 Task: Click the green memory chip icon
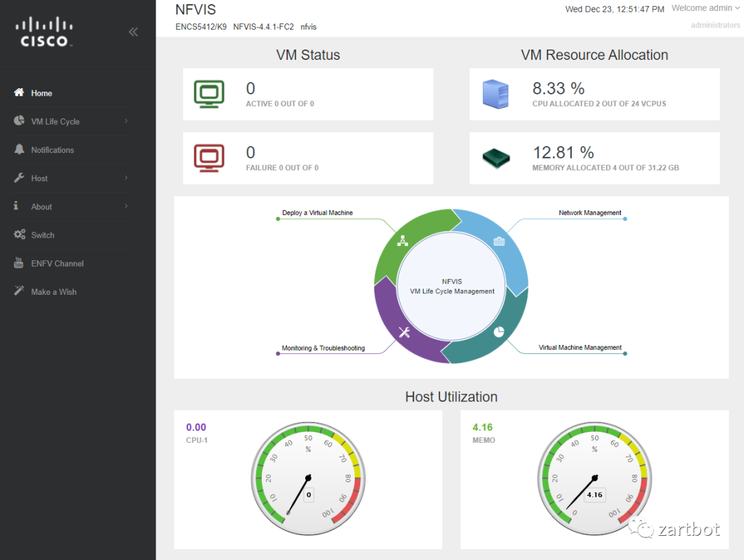pos(496,158)
